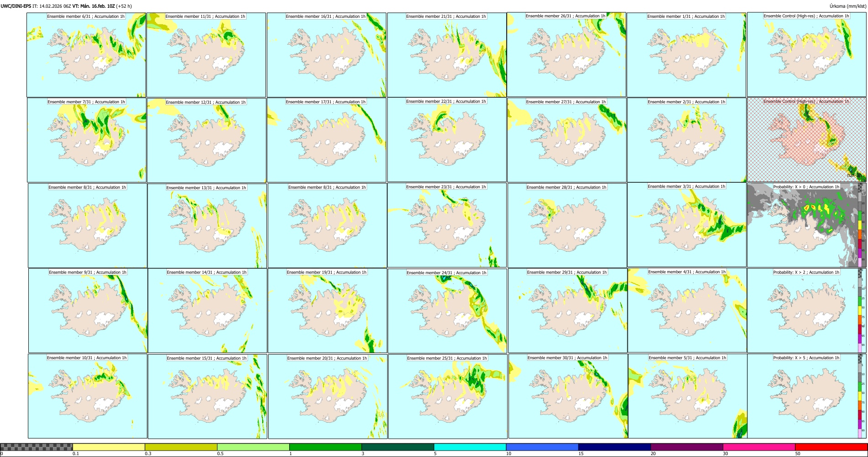
Task: Click the vertical probability scale in X > 5 panel
Action: pos(860,396)
